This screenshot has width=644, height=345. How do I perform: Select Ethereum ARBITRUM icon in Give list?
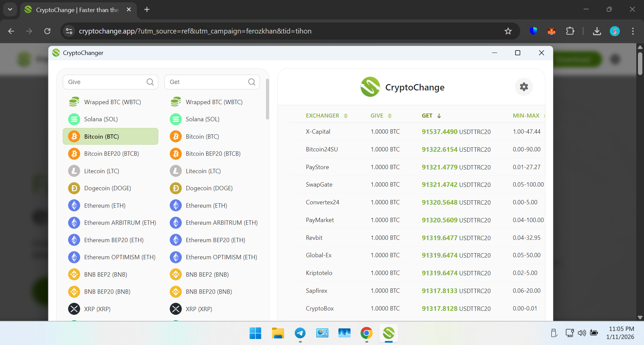(x=74, y=223)
